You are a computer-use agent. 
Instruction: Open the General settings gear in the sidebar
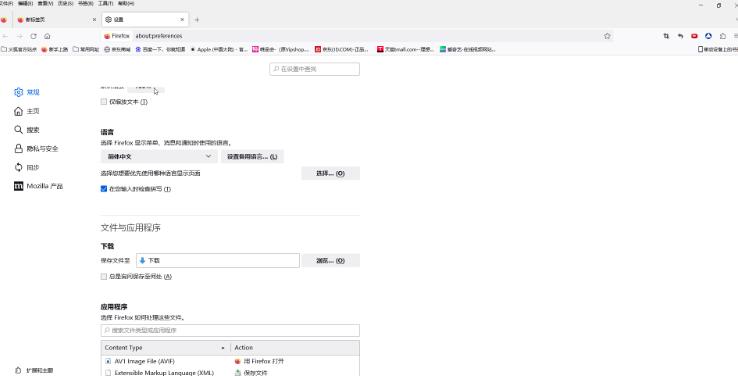(x=18, y=92)
